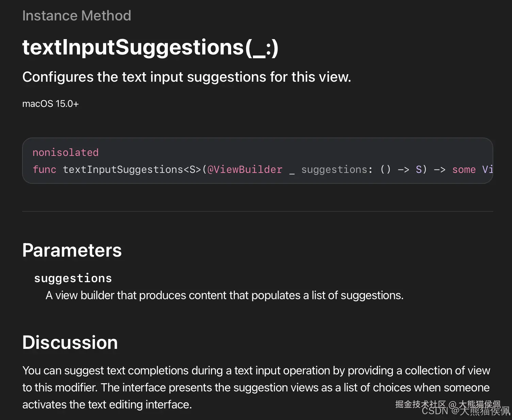The image size is (512, 420).
Task: Click the nonisolated keyword in the declaration
Action: pos(65,152)
